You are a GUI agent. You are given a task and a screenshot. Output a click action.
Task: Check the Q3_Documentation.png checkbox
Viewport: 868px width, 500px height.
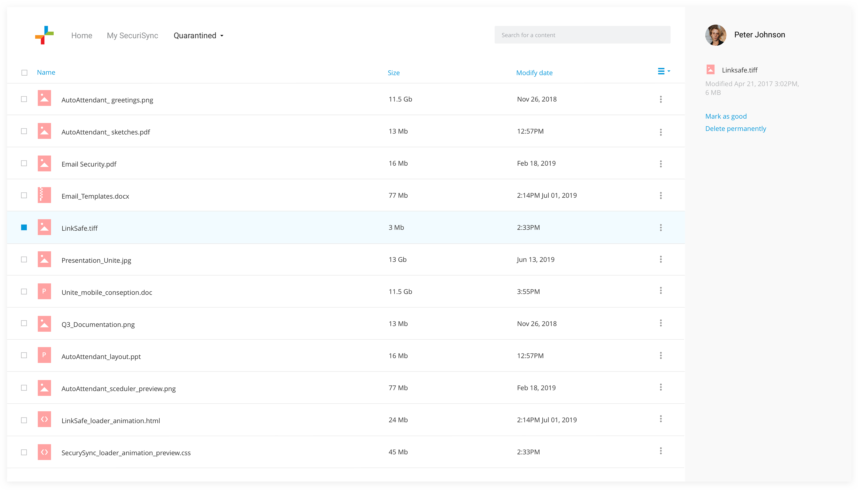tap(24, 323)
